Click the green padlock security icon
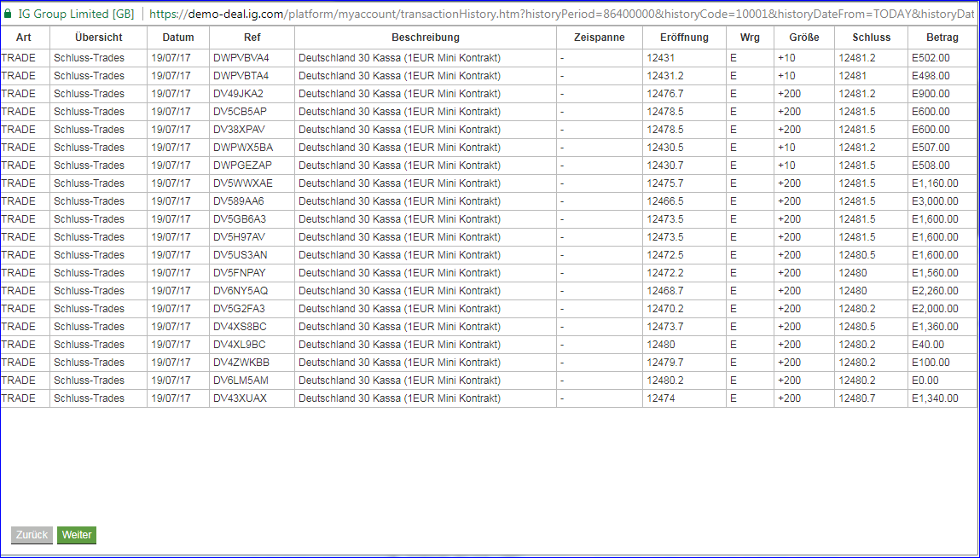The width and height of the screenshot is (980, 558). tap(8, 13)
